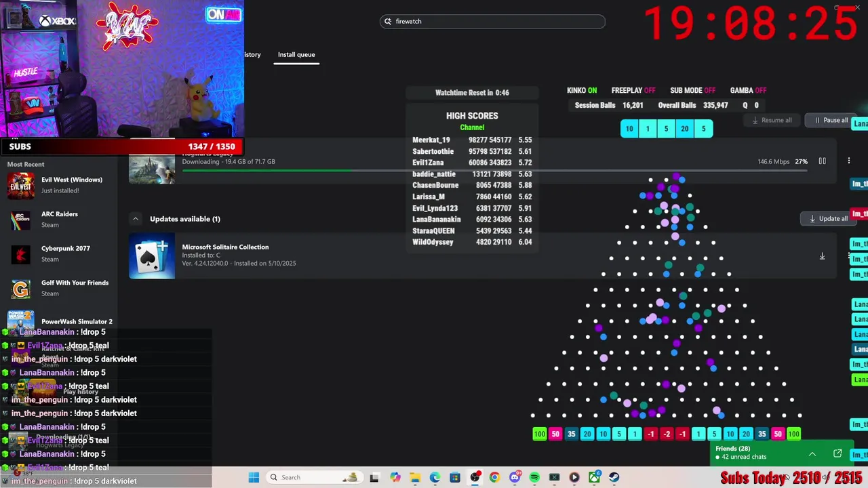Screen dimensions: 868x488
Task: Open ARC Raiders in Most Recent list
Action: 60,220
